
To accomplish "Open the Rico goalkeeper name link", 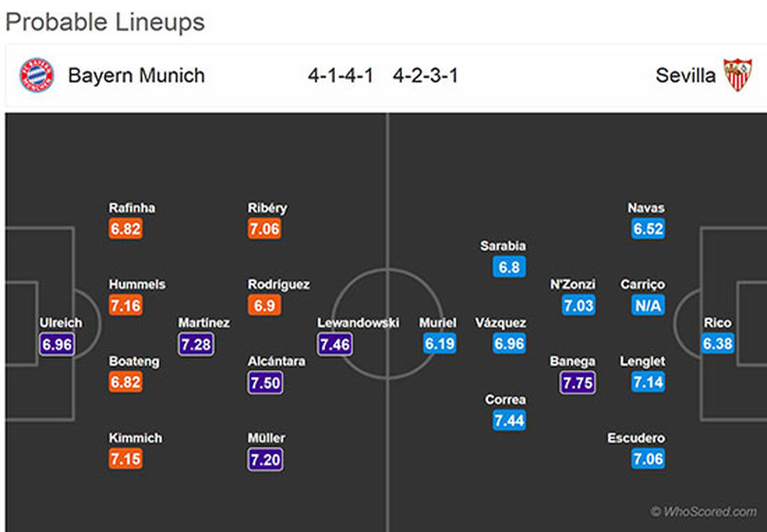I will (717, 323).
